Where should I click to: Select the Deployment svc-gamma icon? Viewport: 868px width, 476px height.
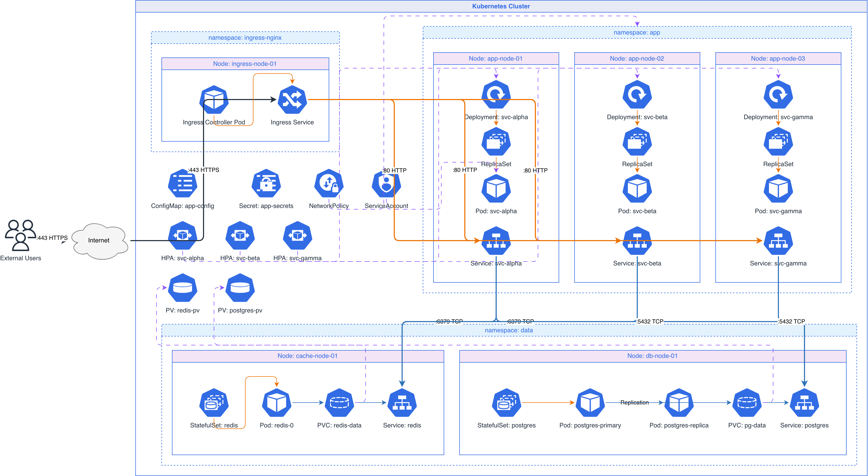point(778,94)
